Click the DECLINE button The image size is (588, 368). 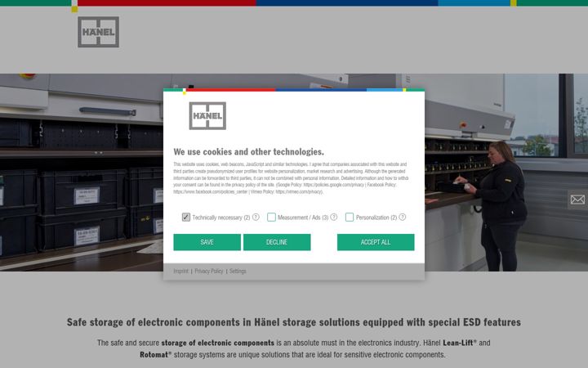(277, 242)
